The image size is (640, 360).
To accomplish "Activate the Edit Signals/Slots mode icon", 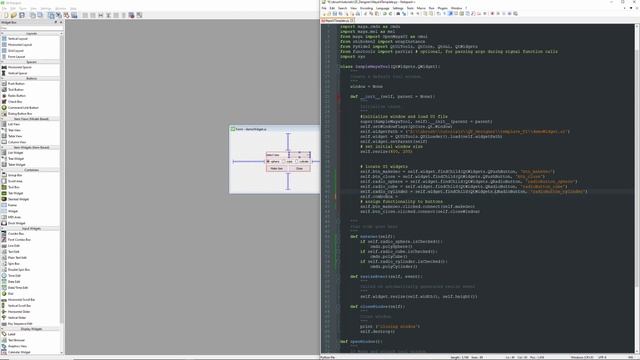I will pos(58,15).
